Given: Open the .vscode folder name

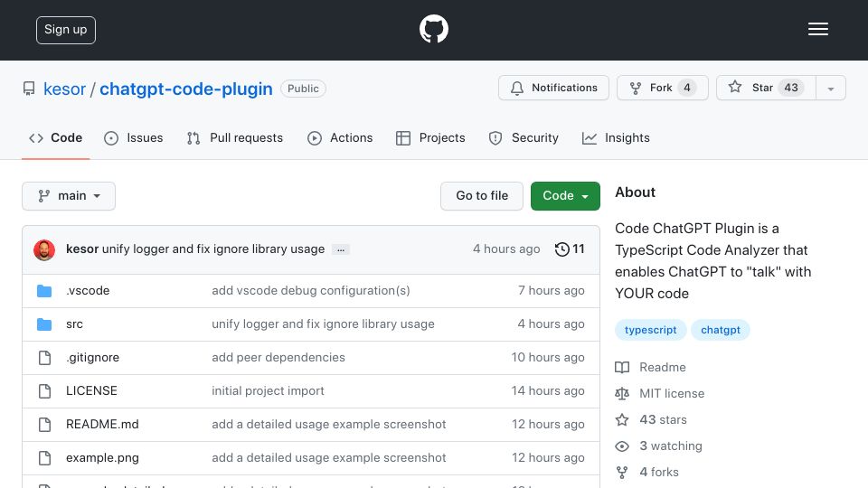Looking at the screenshot, I should (x=88, y=290).
